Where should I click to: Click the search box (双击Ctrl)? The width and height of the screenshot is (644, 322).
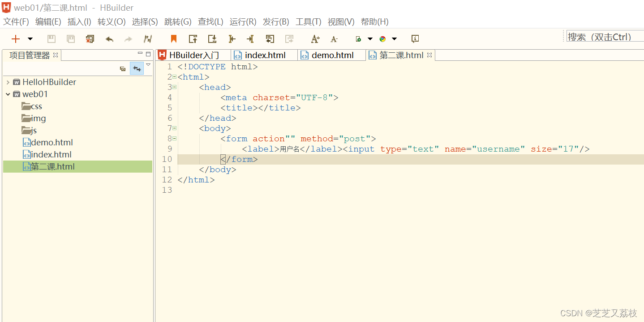point(605,37)
